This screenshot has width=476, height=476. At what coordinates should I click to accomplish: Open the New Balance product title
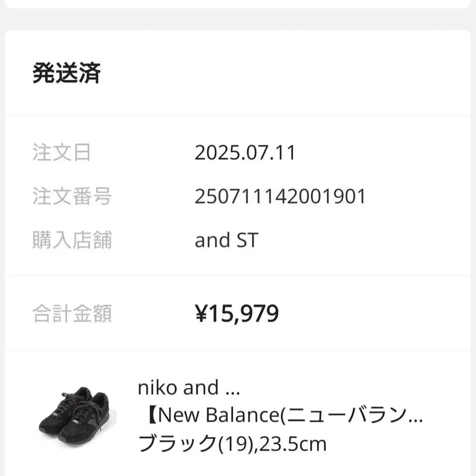[x=280, y=416]
